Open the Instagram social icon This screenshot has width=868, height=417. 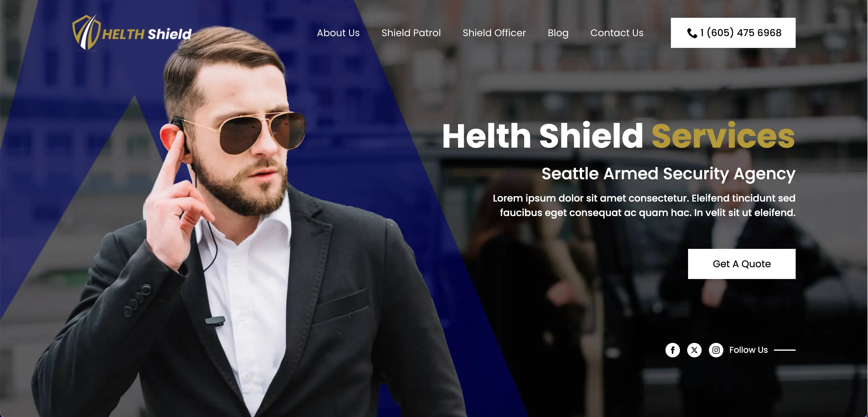(x=716, y=350)
